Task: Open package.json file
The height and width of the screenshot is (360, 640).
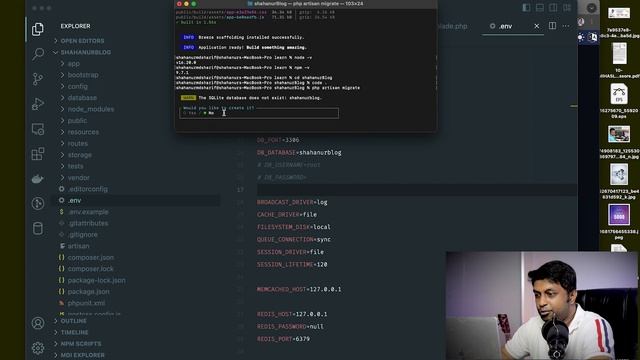Action: (x=88, y=292)
